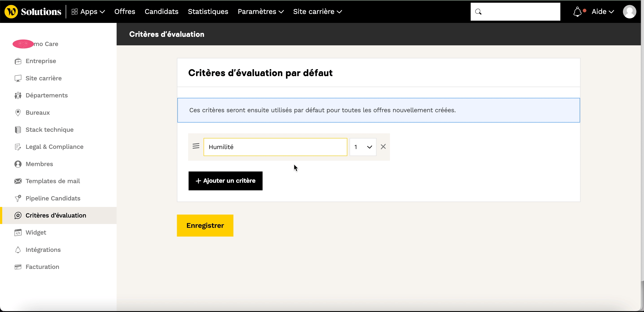Click the search magnifier icon
644x312 pixels.
click(478, 12)
